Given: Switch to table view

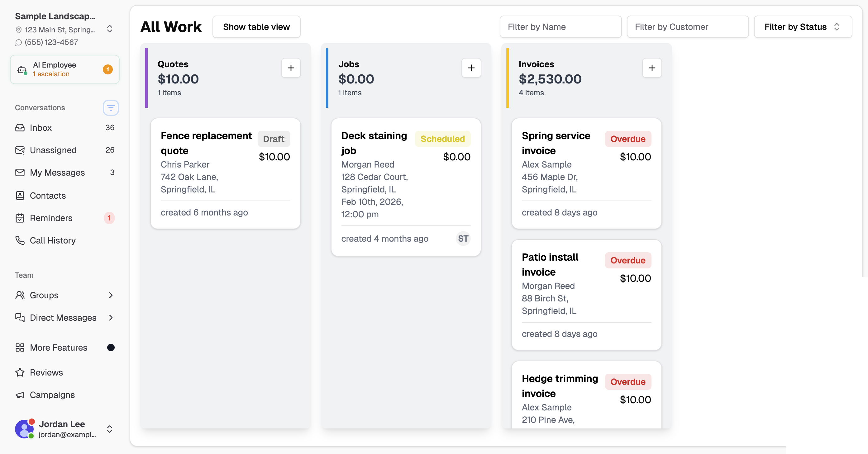Looking at the screenshot, I should click(256, 27).
